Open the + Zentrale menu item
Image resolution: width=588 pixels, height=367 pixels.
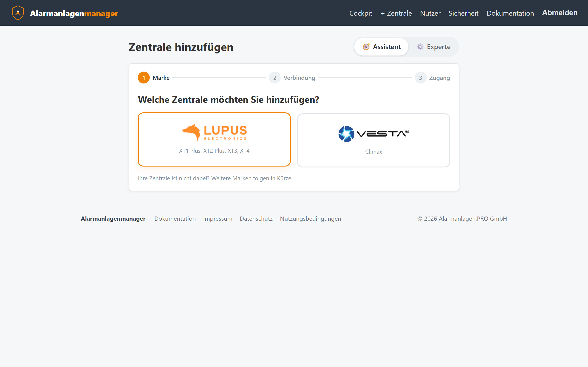click(x=396, y=13)
